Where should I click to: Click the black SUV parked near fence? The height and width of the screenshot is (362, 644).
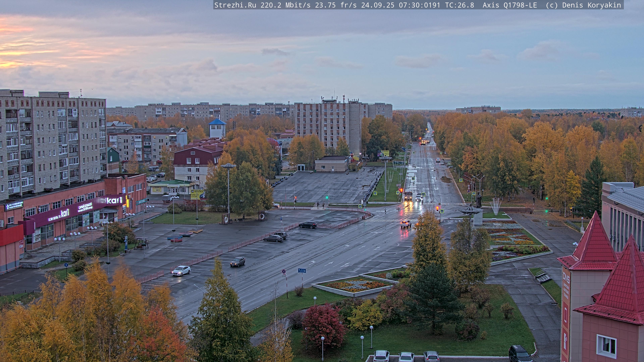click(308, 225)
